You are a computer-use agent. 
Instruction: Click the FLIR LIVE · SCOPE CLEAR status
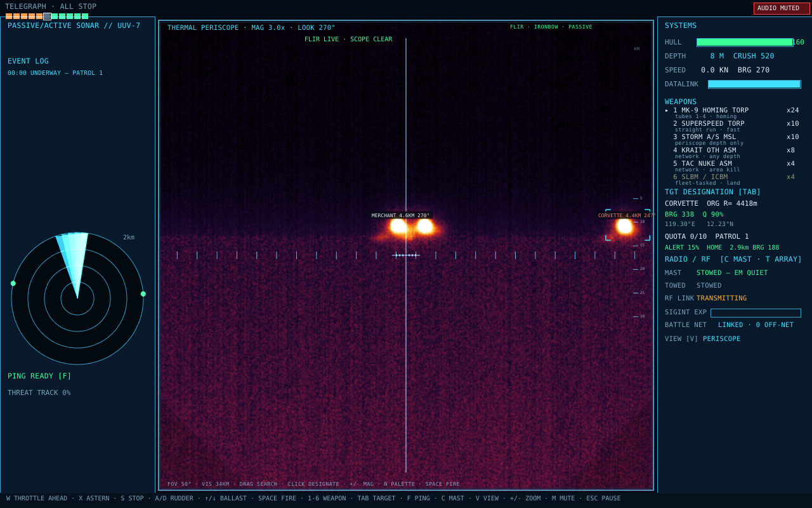tap(348, 39)
